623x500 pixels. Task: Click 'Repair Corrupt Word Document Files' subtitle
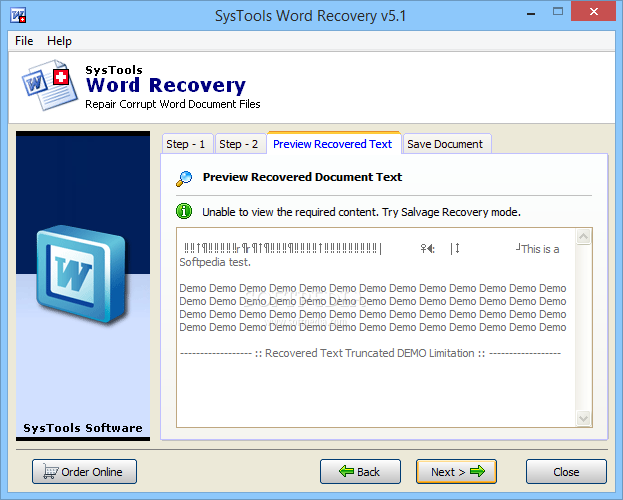pos(173,104)
